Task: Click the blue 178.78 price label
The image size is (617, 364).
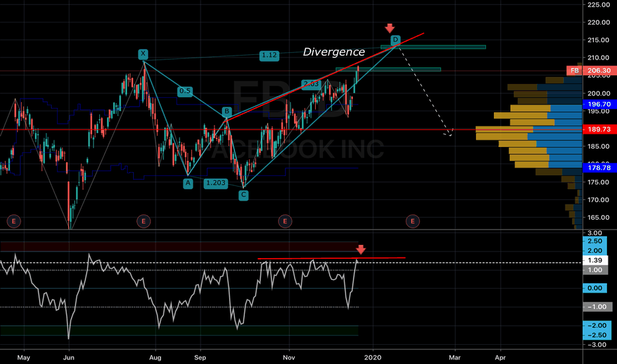Action: tap(599, 167)
